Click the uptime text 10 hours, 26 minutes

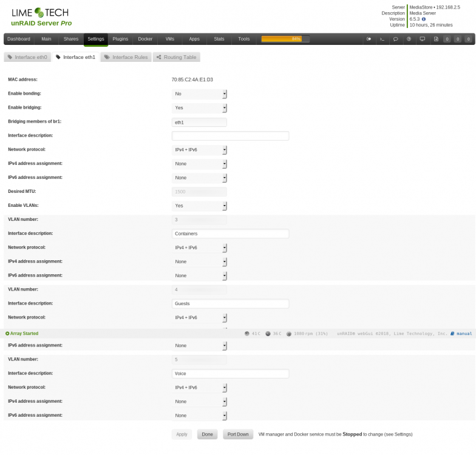pos(431,25)
